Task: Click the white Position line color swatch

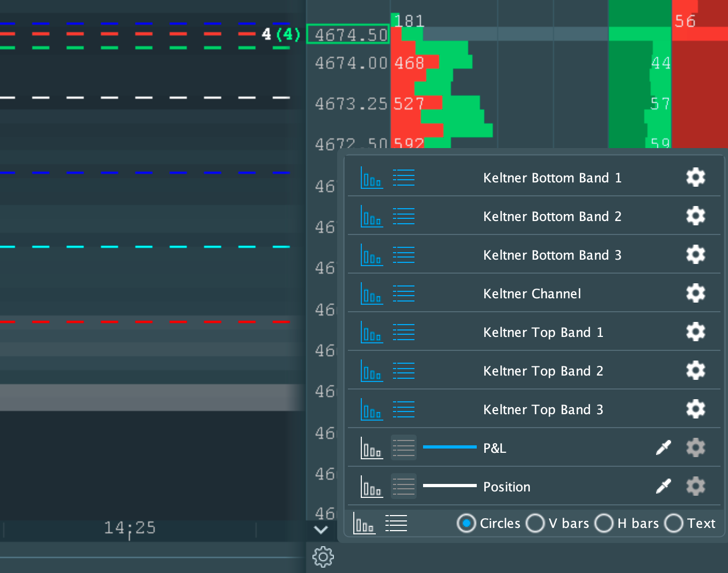Action: click(449, 486)
